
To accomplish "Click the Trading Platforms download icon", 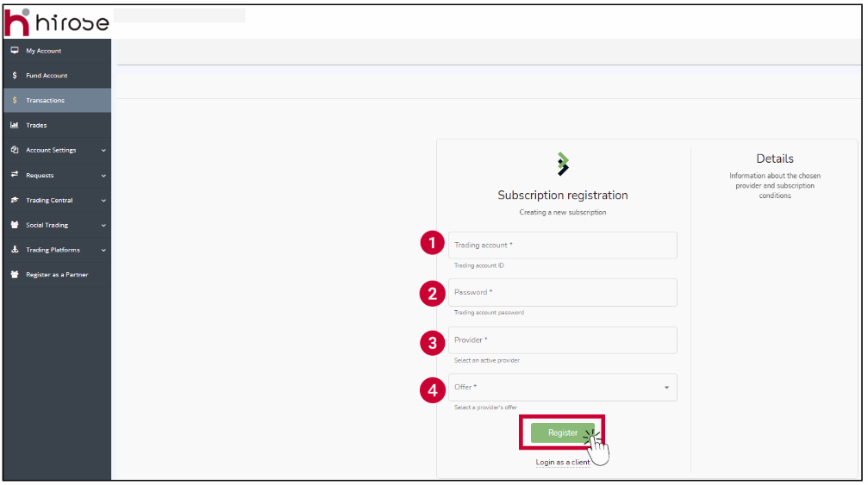I will click(15, 251).
